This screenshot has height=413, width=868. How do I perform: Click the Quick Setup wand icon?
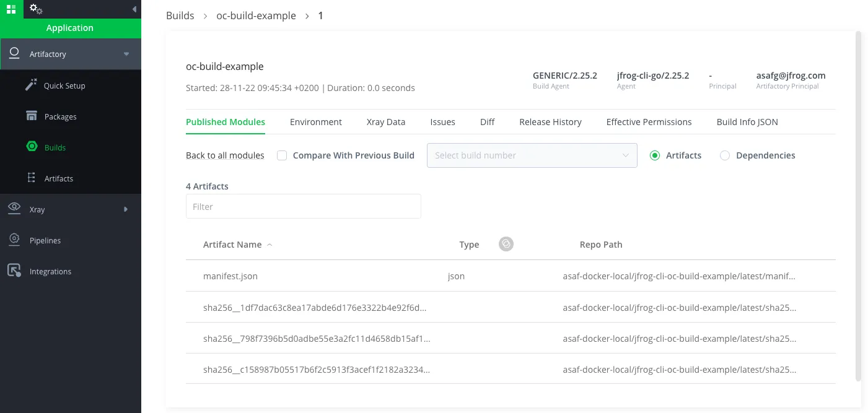31,85
